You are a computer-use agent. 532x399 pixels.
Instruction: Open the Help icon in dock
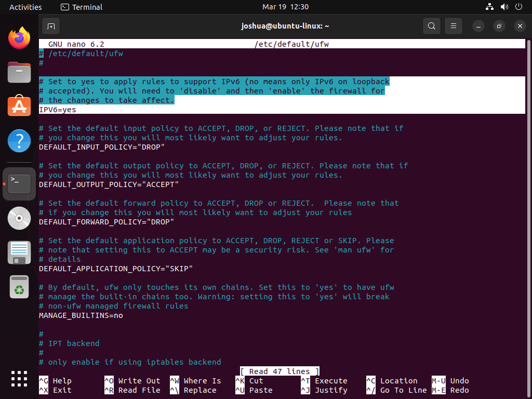(19, 141)
